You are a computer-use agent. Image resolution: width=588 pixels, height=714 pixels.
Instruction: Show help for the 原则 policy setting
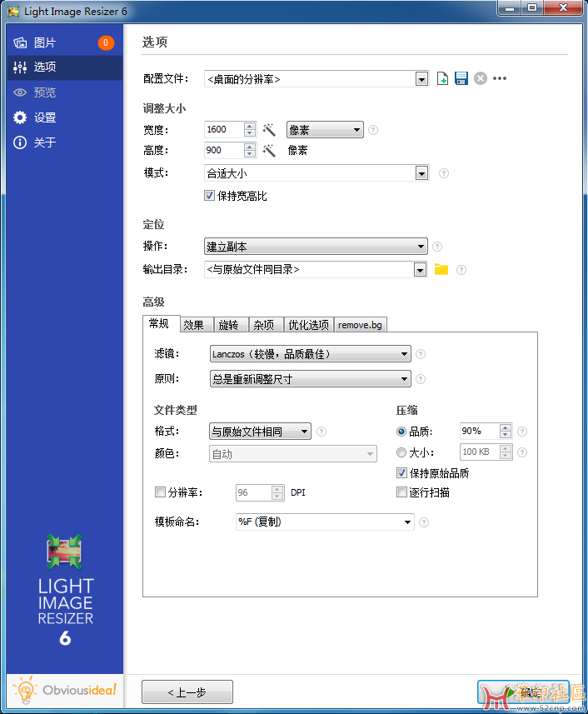pos(421,379)
